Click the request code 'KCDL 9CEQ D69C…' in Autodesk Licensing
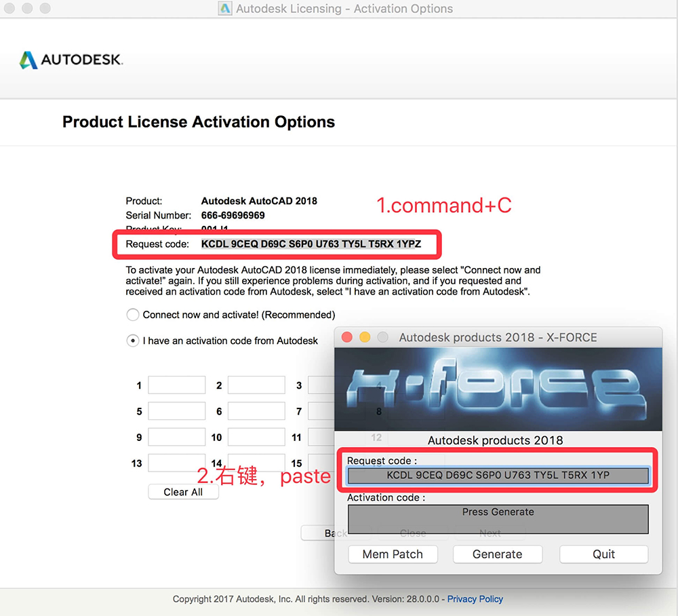Image resolution: width=678 pixels, height=616 pixels. [x=311, y=244]
